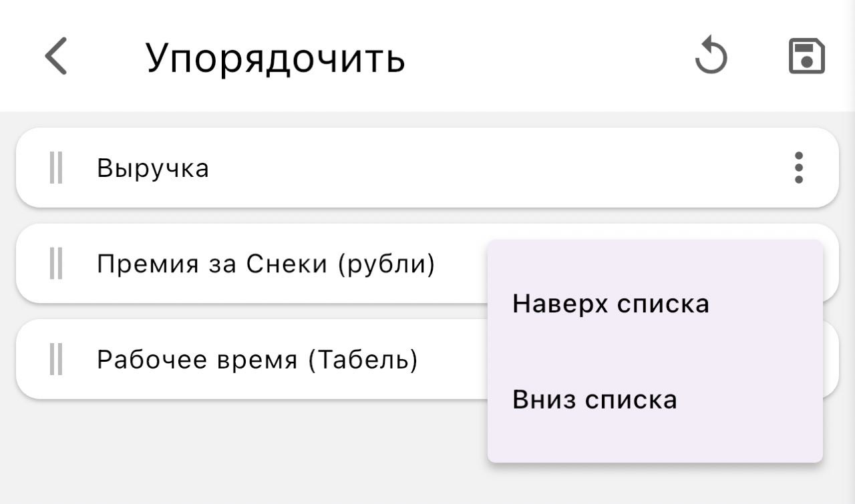
Task: Grab the drag handle of Выручка
Action: tap(56, 168)
